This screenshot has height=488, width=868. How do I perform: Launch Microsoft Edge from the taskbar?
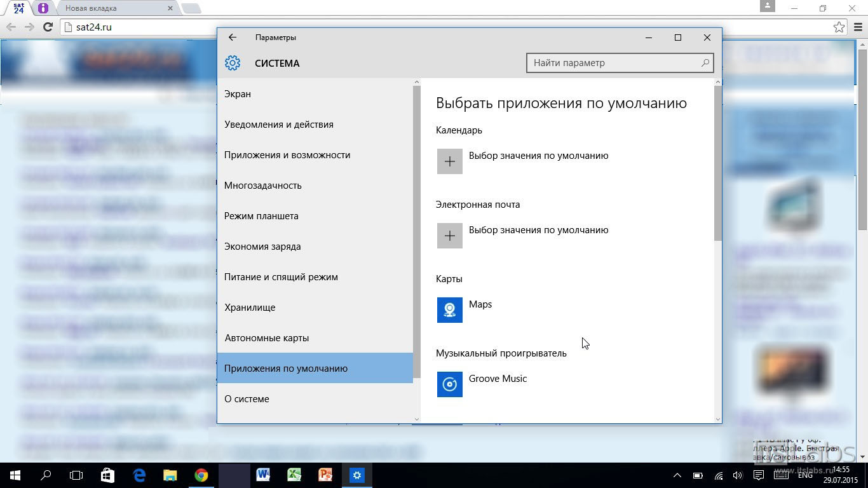(x=139, y=475)
